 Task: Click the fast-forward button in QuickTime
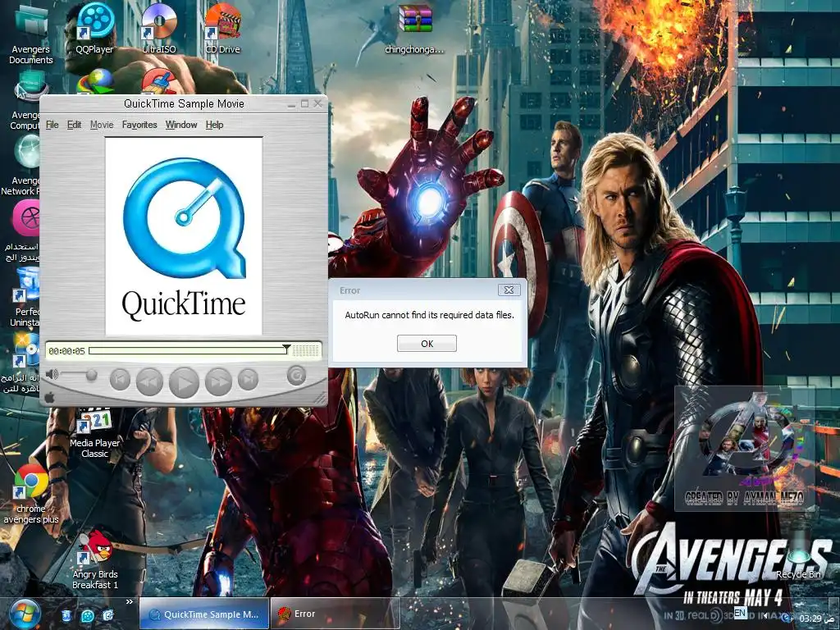(218, 381)
